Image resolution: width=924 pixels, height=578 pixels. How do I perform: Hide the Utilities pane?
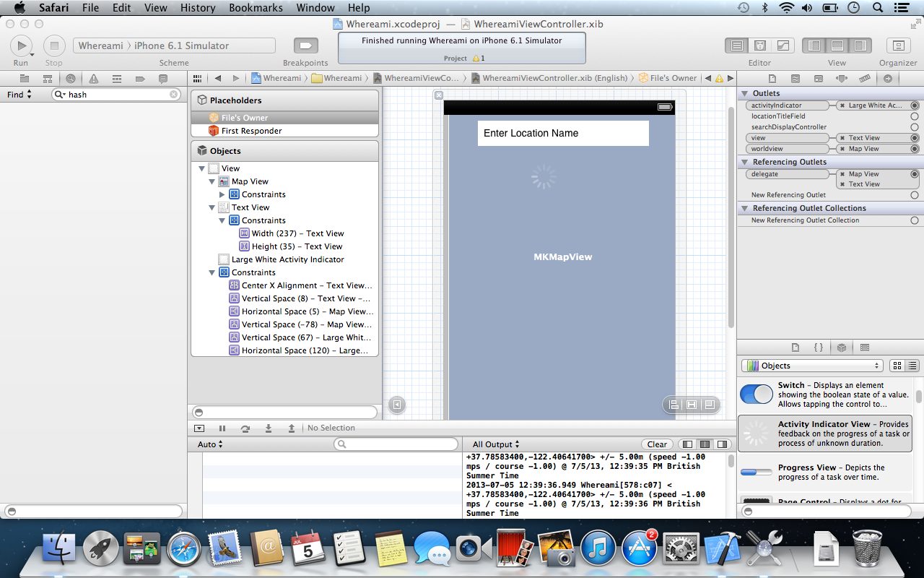[x=860, y=46]
